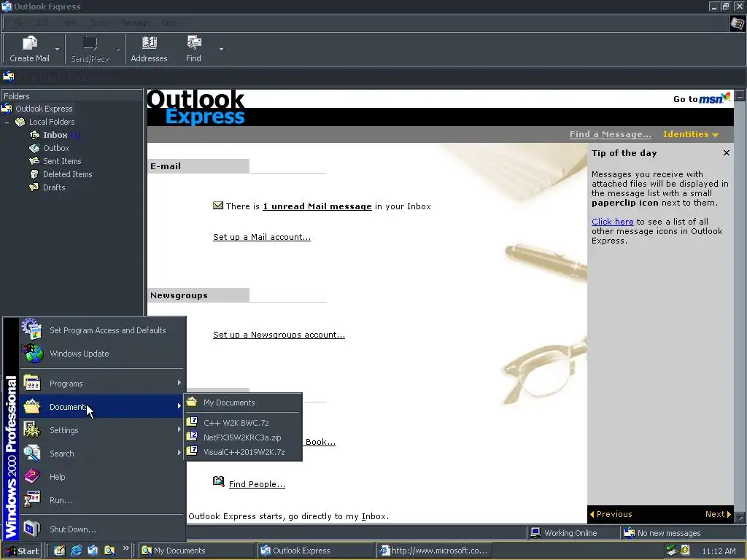Click the Programs icon in Start menu
The width and height of the screenshot is (747, 560).
(32, 384)
